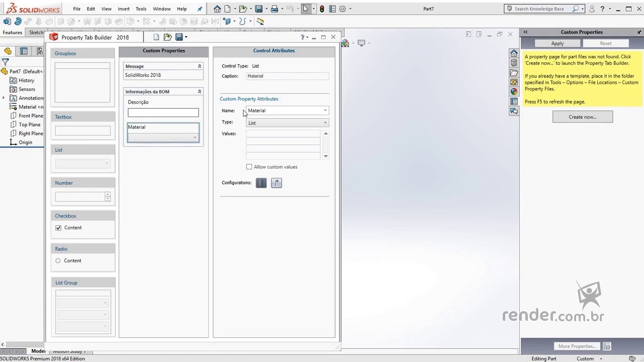This screenshot has height=362, width=644.
Task: Click Save in Property Tab Builder toolbar
Action: coord(179,37)
